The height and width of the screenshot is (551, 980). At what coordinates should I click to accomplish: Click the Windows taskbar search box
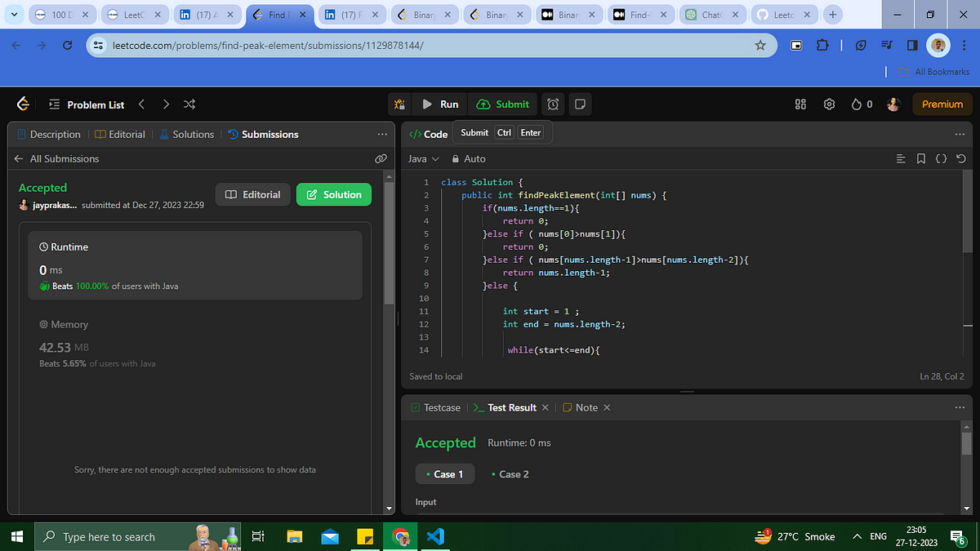[x=137, y=536]
